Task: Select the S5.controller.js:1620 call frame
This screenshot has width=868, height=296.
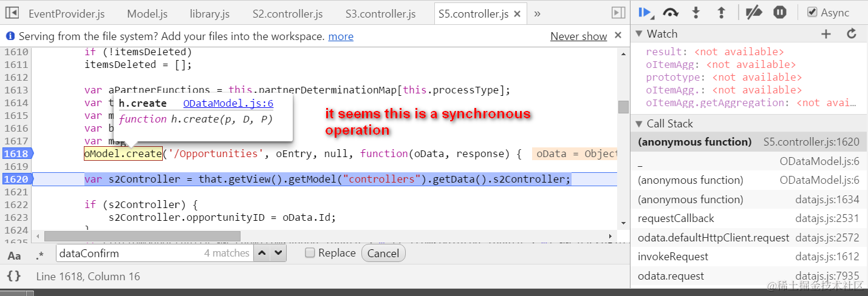Action: pyautogui.click(x=749, y=142)
